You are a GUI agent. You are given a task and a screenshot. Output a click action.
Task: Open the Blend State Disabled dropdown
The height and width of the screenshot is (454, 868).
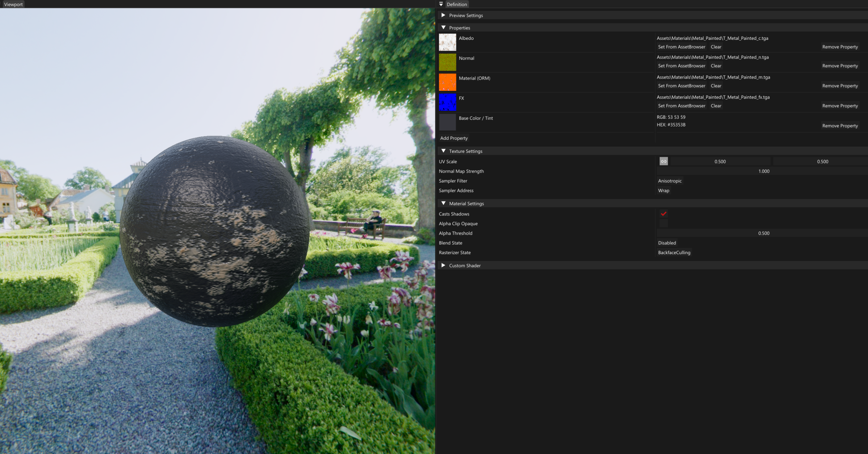tap(667, 243)
